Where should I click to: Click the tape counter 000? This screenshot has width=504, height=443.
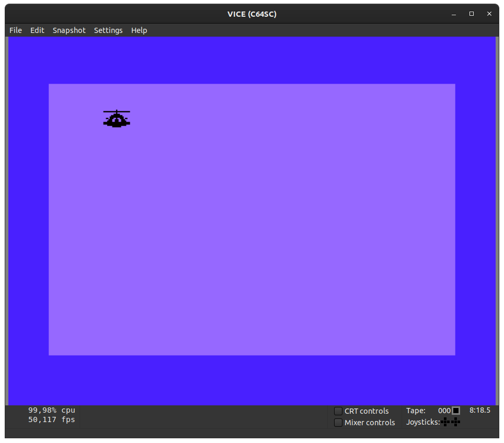[444, 411]
